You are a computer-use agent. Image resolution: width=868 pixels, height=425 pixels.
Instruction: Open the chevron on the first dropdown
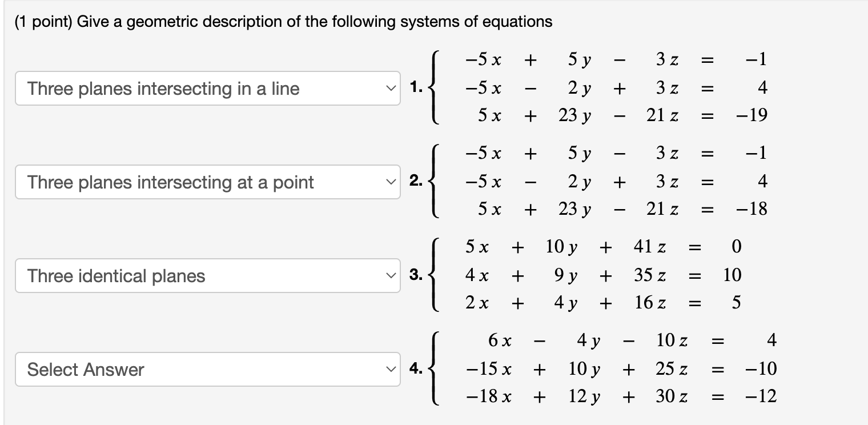click(x=390, y=89)
